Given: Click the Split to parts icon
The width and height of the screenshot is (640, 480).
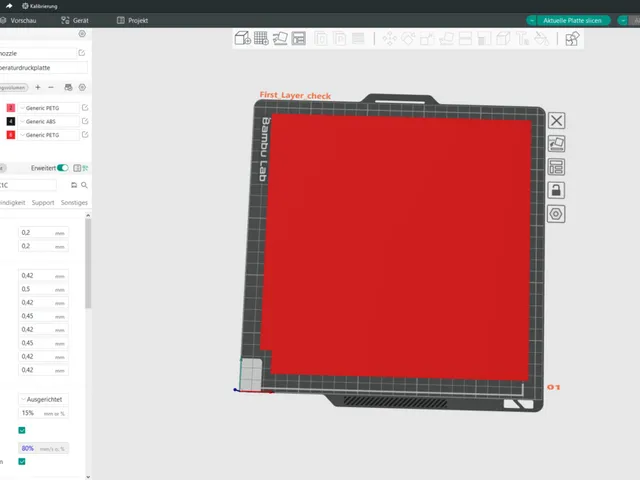Looking at the screenshot, I should [339, 39].
